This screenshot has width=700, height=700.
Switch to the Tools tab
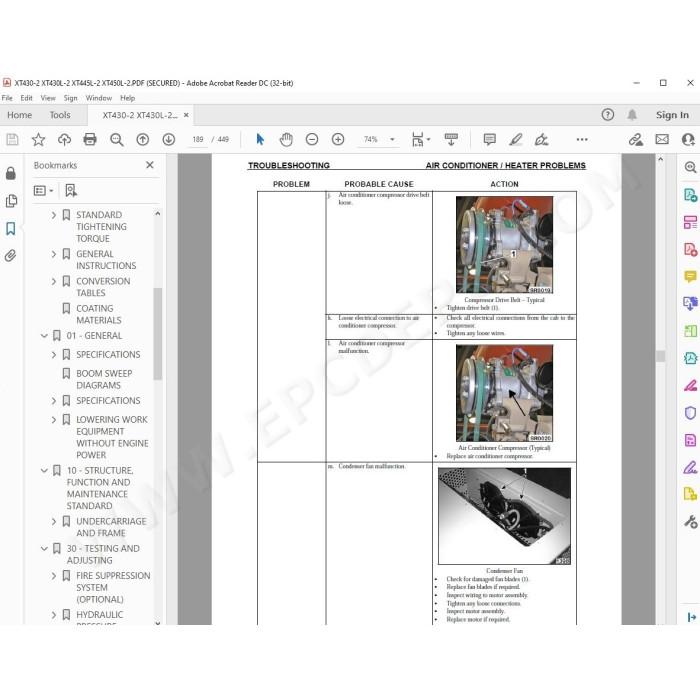[60, 115]
